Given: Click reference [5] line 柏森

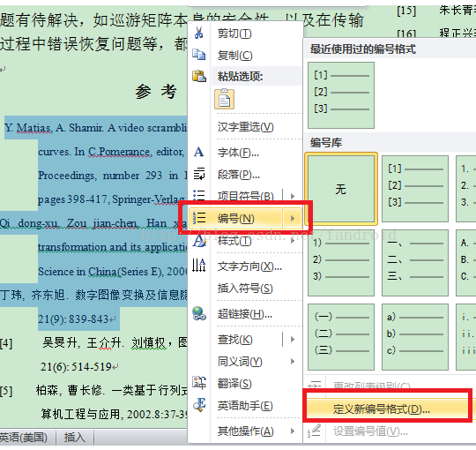Looking at the screenshot, I should [x=93, y=390].
